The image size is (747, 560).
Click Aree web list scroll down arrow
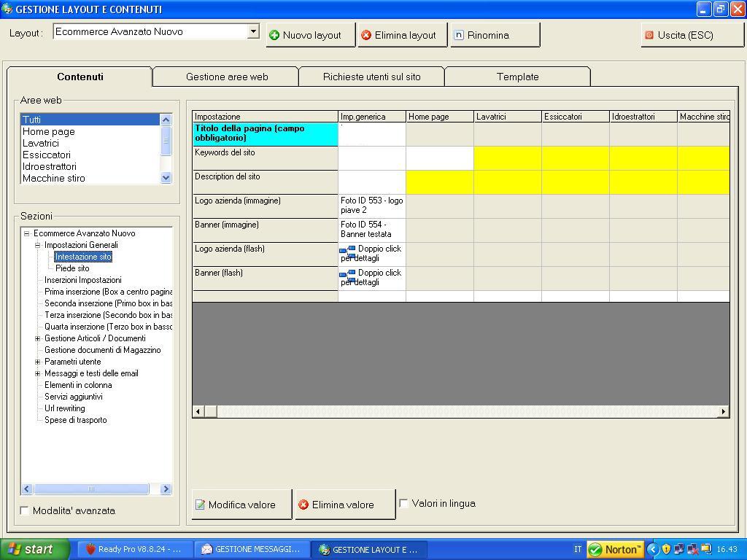(166, 178)
